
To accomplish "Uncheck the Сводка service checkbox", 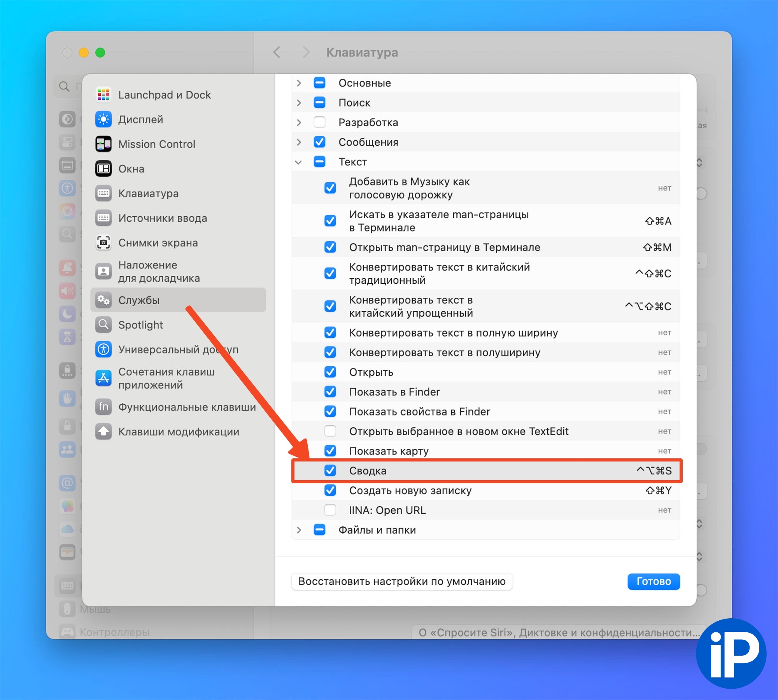I will pos(330,470).
